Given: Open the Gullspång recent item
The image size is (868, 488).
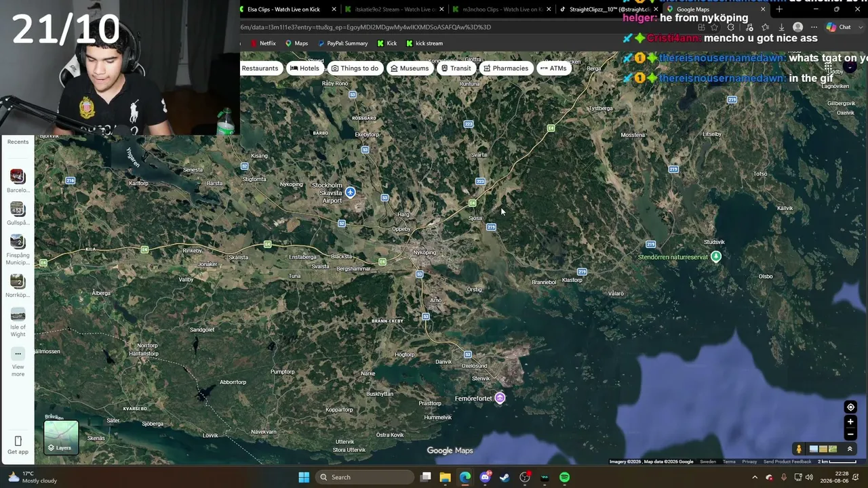Looking at the screenshot, I should click(18, 213).
